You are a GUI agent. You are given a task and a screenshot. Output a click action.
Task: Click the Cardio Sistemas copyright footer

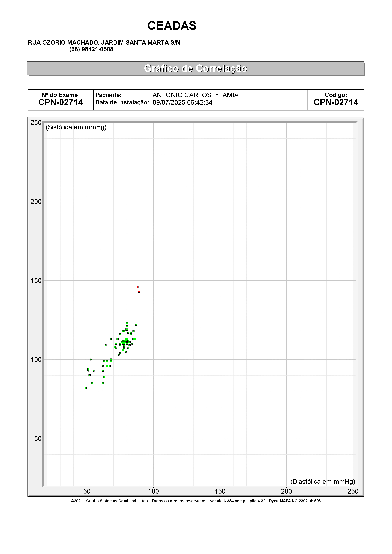pos(196,501)
